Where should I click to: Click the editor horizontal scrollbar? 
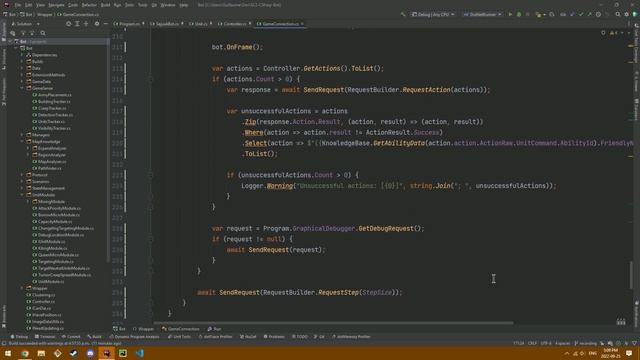[x=333, y=323]
